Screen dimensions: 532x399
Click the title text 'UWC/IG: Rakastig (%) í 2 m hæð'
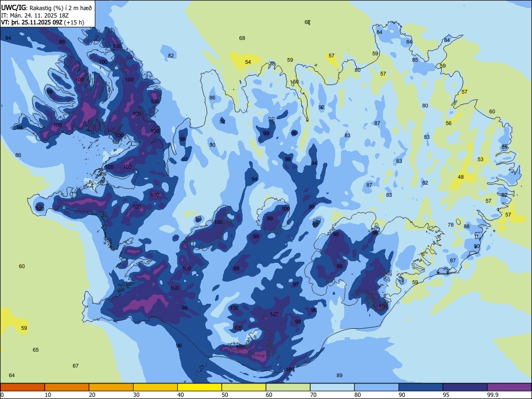[46, 7]
